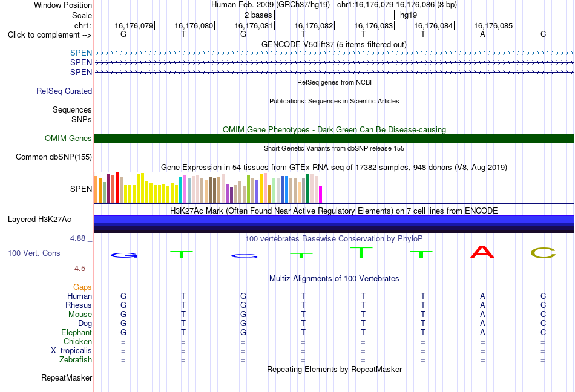Click the RefSeq Curated gene line
This screenshot has height=392, width=575.
334,91
